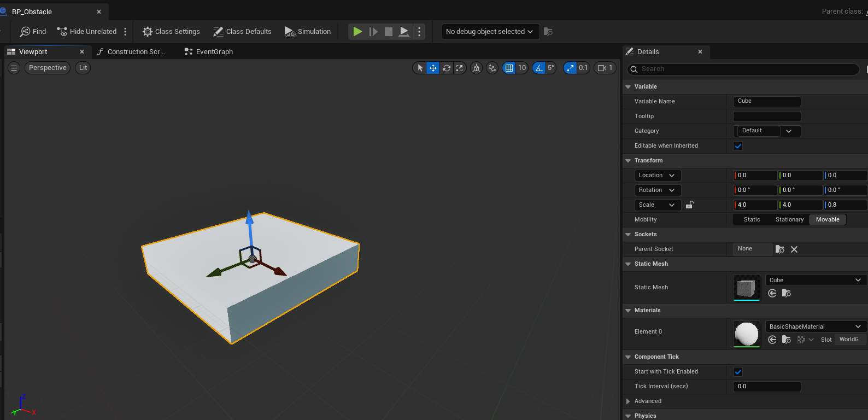This screenshot has height=420, width=868.
Task: Select the BP_Obstacle document tab
Action: tap(32, 11)
